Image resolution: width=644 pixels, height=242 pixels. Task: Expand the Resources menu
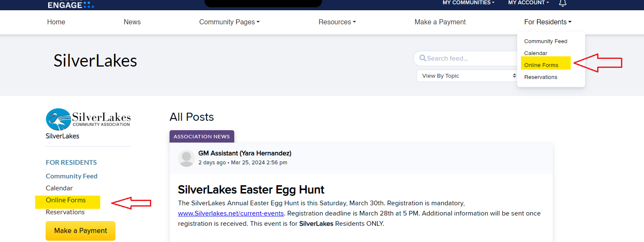point(337,22)
